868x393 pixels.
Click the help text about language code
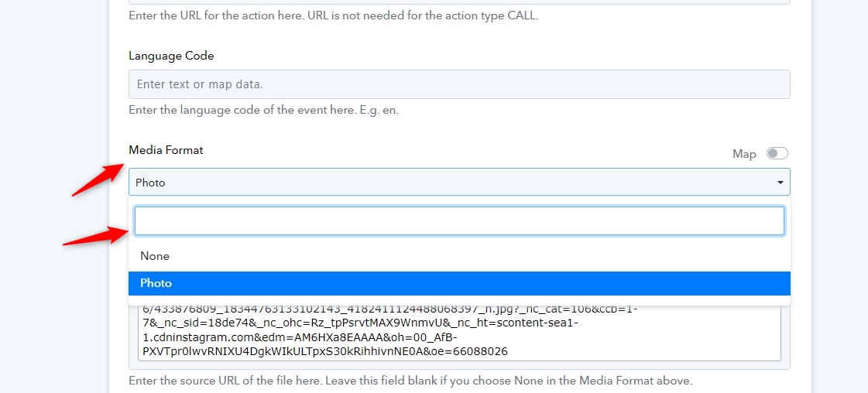[263, 110]
